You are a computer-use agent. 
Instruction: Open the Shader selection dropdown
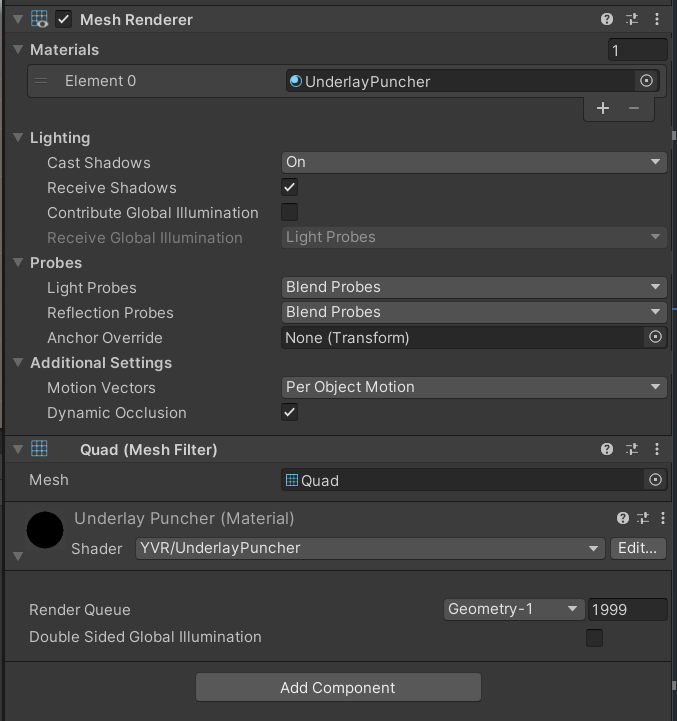(x=370, y=548)
